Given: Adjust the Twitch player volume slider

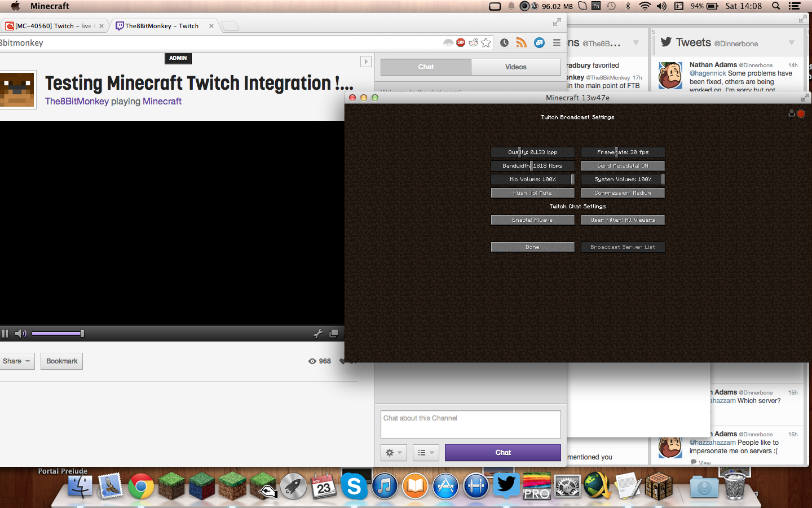Looking at the screenshot, I should 58,334.
